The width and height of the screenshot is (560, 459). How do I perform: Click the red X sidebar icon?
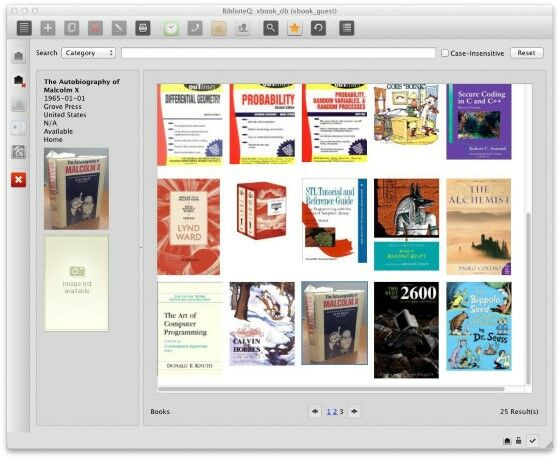19,180
